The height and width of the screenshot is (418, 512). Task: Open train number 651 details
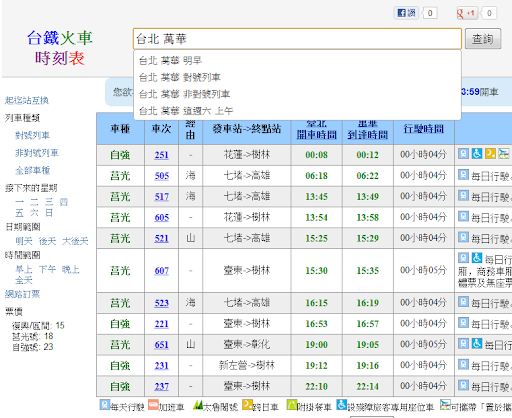click(x=161, y=345)
